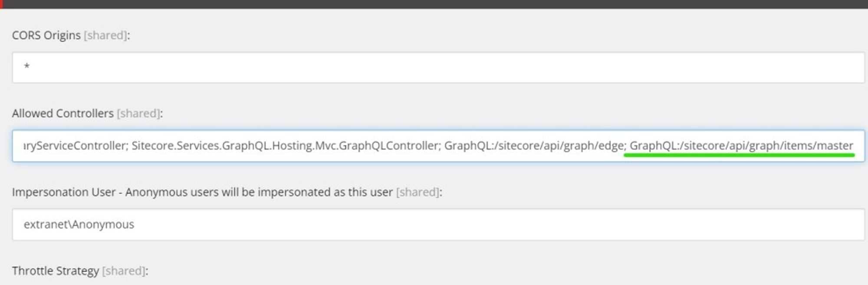The height and width of the screenshot is (285, 868).
Task: Click the extranet\Anonymous value text
Action: 80,225
